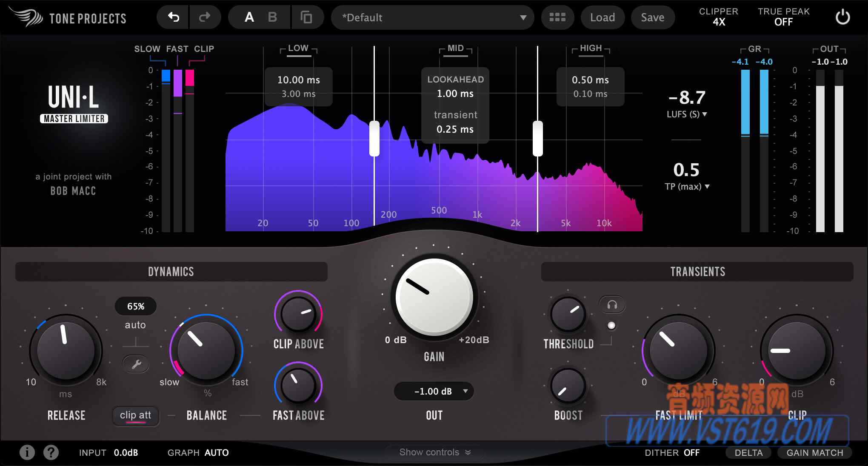Click the HIGH band 0.10 ms value
This screenshot has width=868, height=466.
point(590,94)
